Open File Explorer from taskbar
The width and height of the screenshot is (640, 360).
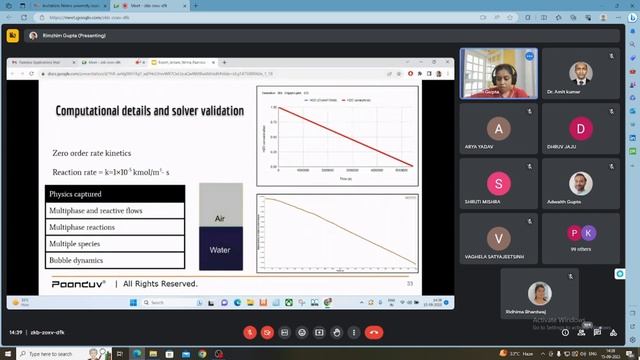(153, 353)
